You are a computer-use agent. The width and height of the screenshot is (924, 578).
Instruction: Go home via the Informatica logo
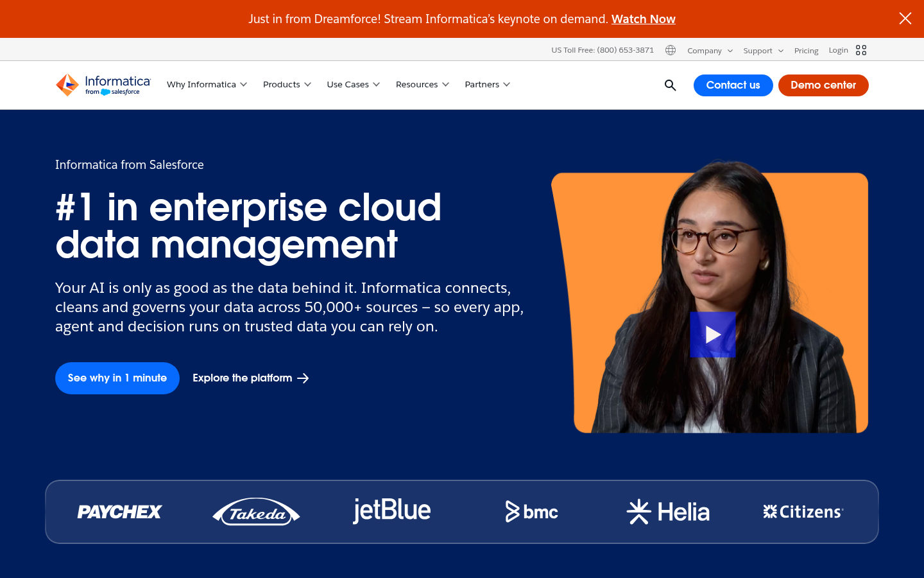click(103, 85)
